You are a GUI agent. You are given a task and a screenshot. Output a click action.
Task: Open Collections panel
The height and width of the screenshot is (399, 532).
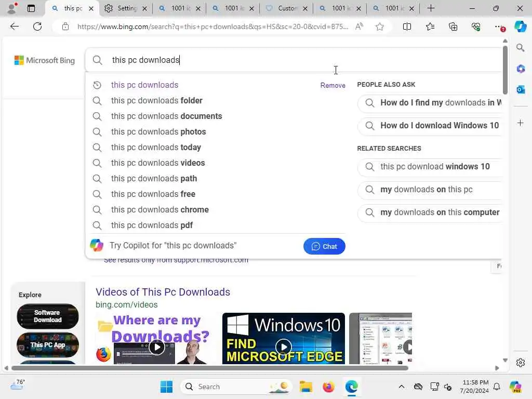click(453, 26)
